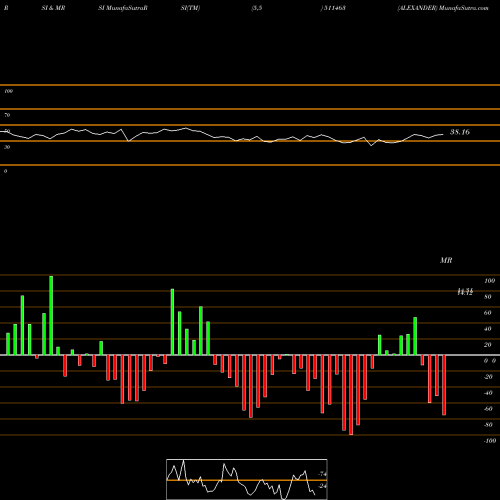Click the 20 label on the MR axis
This screenshot has width=500, height=500.
pyautogui.click(x=487, y=345)
